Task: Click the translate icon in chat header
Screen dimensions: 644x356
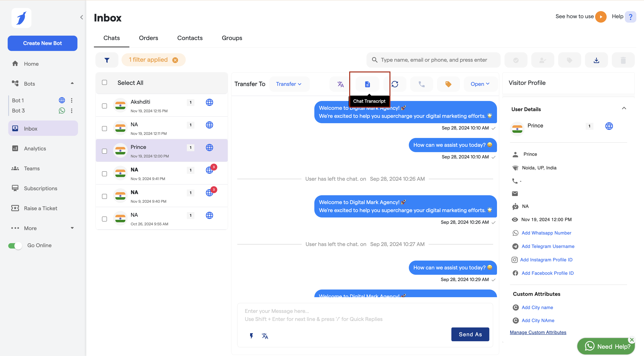Action: (x=341, y=84)
